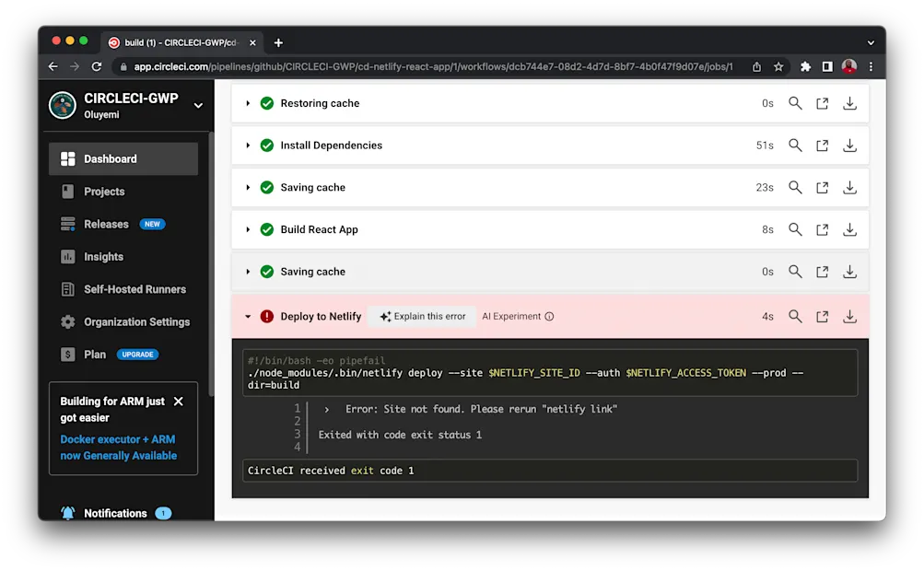Collapse the Deploy to Netlify error step

[x=247, y=316]
